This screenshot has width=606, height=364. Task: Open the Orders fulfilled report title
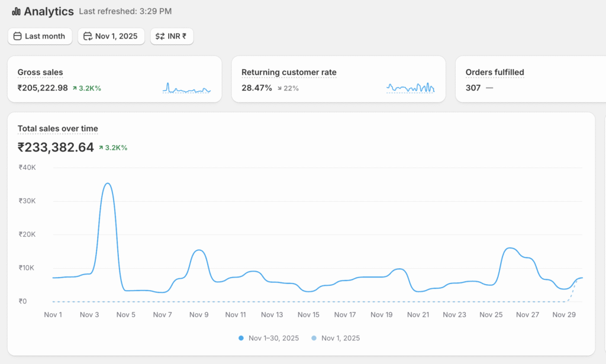[x=495, y=72]
